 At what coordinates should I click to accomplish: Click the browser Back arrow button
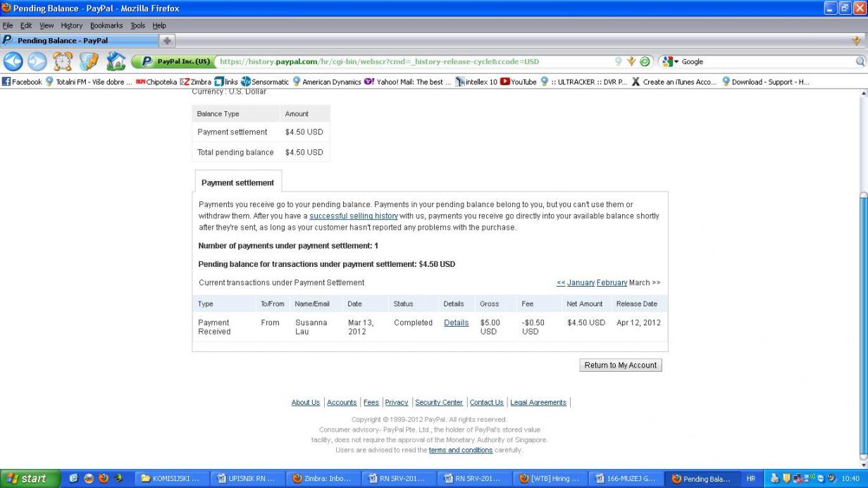13,61
